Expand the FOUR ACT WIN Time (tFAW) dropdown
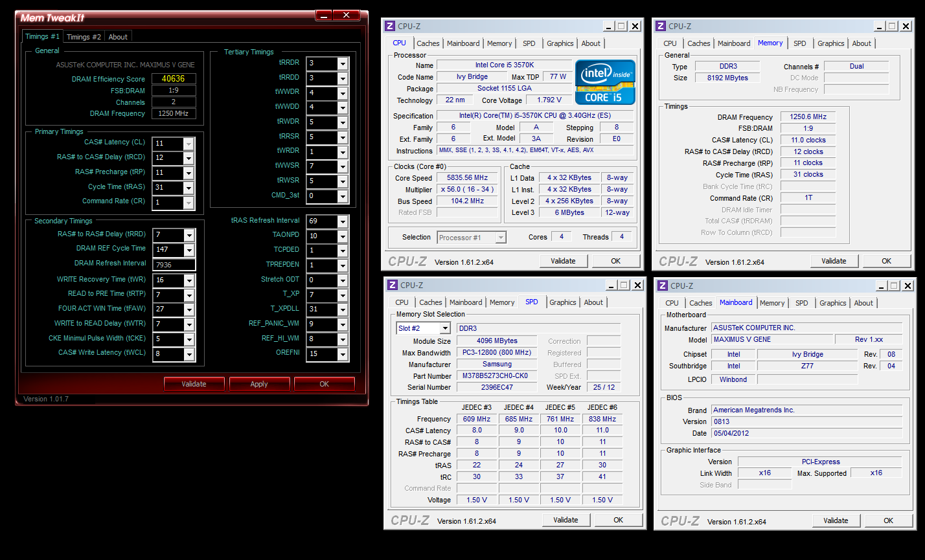 [188, 310]
